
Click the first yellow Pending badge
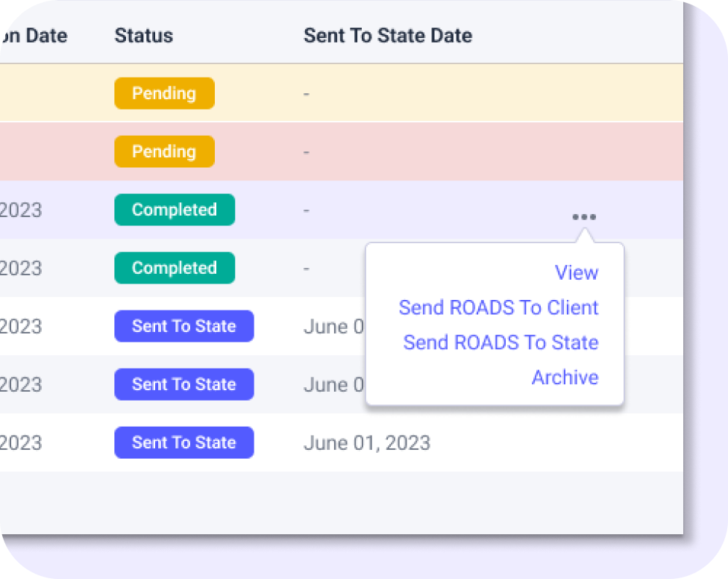tap(164, 93)
